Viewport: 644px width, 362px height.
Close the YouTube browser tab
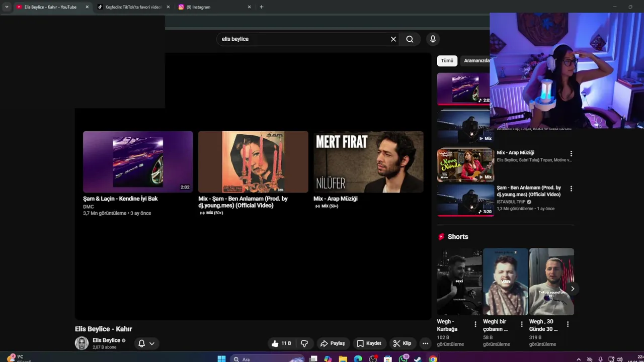tap(87, 7)
